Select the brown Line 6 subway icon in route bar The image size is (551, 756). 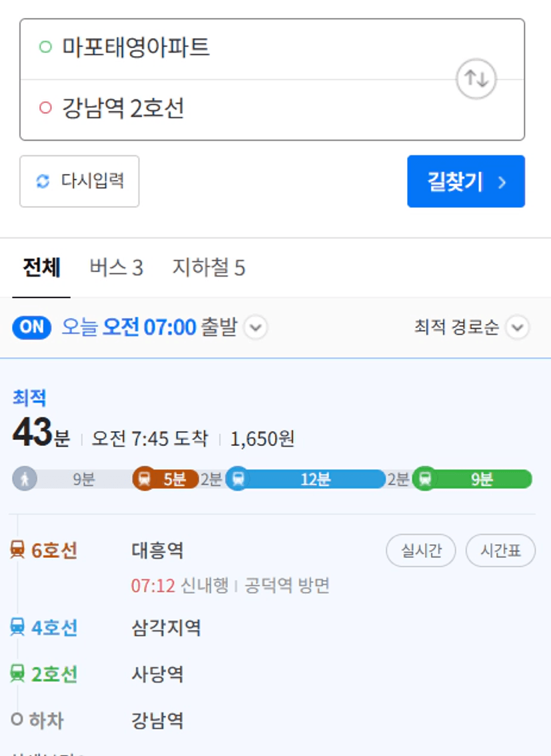click(x=144, y=479)
